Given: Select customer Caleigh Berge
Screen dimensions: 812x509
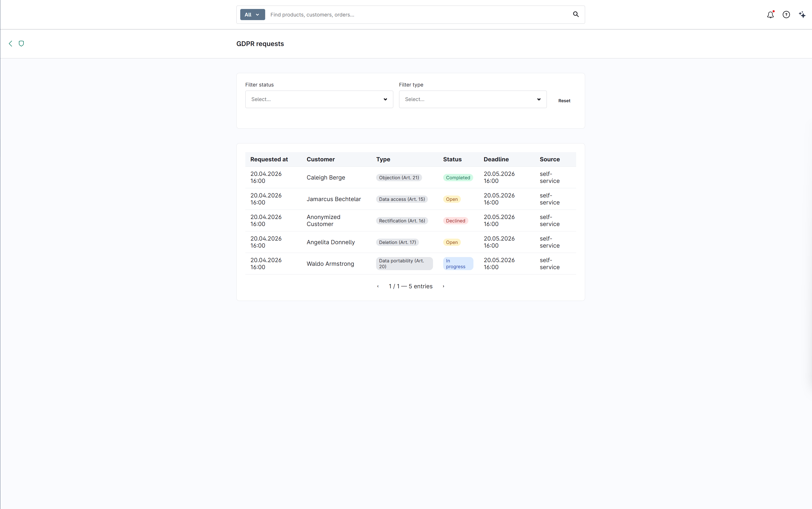Looking at the screenshot, I should tap(326, 177).
